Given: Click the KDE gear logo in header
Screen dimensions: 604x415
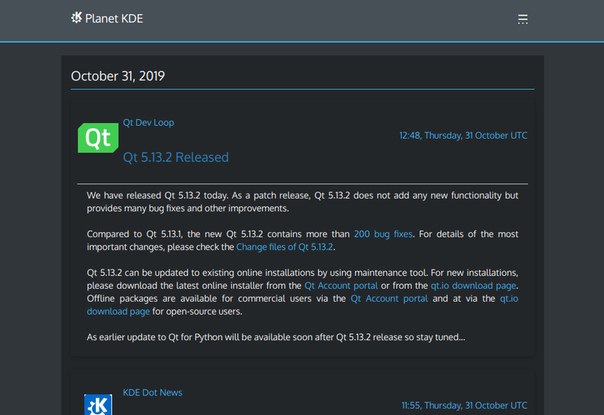Looking at the screenshot, I should pyautogui.click(x=76, y=18).
